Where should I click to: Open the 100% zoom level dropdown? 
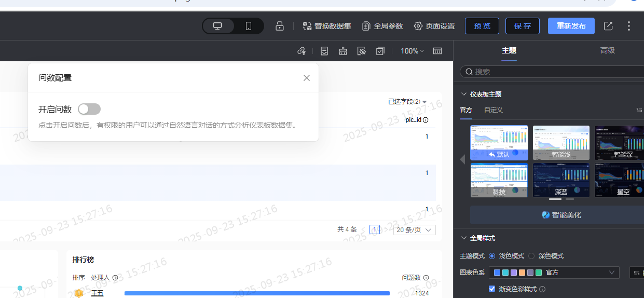(412, 51)
